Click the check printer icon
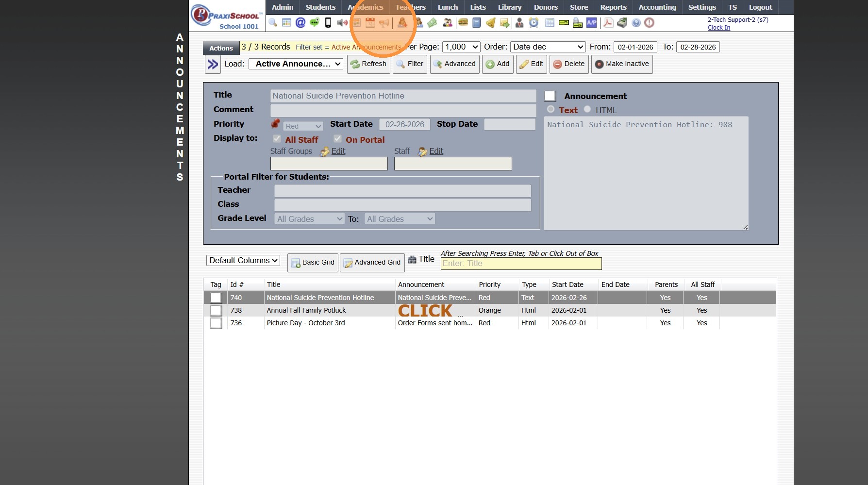868x485 pixels. pos(578,23)
